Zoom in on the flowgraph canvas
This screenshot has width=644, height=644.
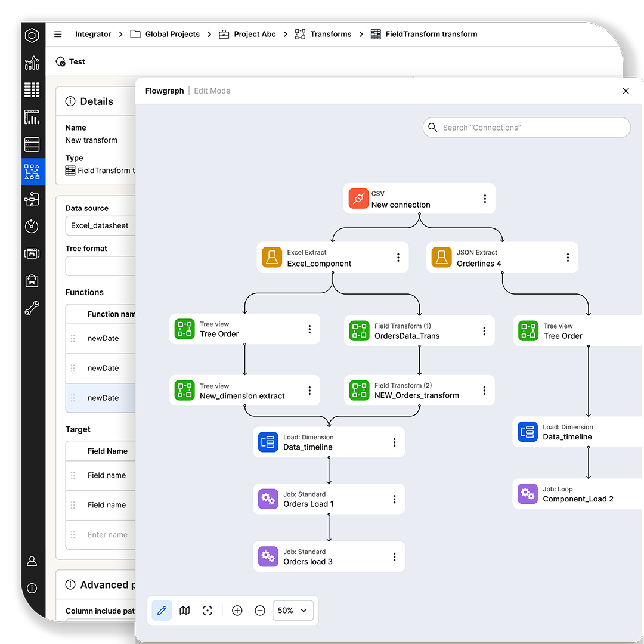[x=237, y=610]
